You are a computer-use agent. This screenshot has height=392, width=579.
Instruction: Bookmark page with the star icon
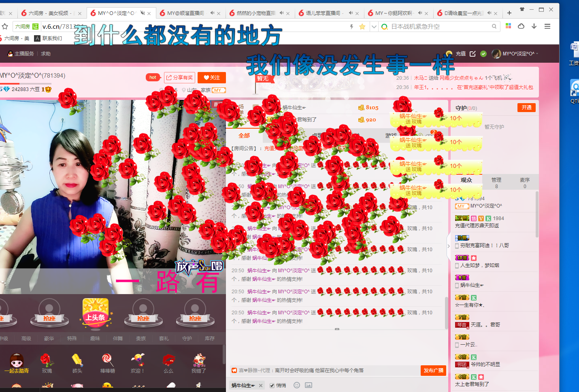(362, 26)
